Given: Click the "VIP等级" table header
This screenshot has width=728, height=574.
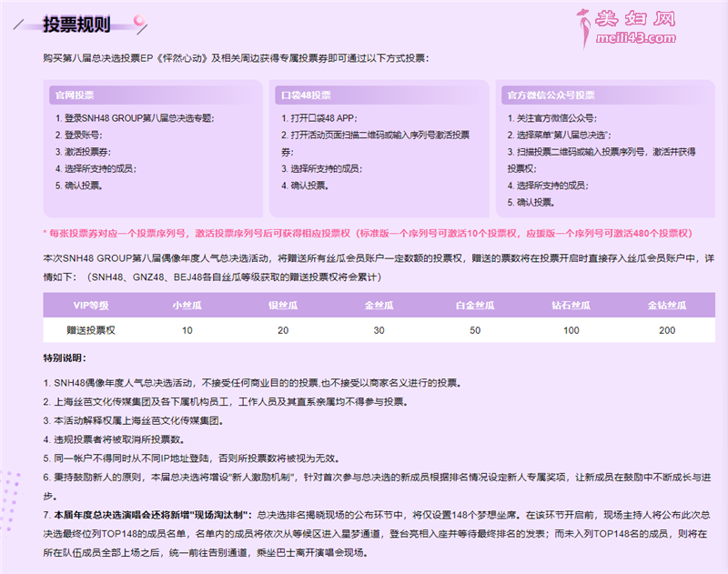Looking at the screenshot, I should pyautogui.click(x=91, y=306).
